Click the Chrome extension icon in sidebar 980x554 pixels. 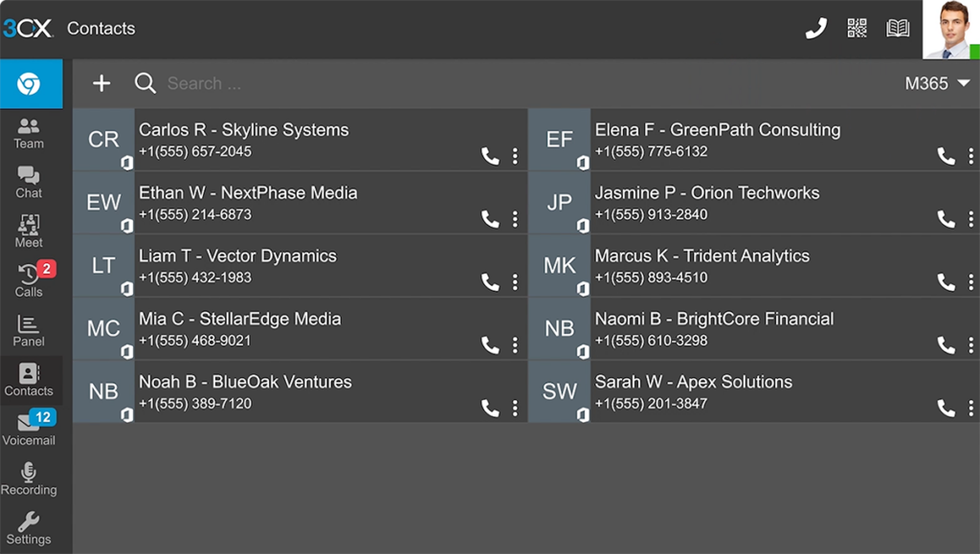click(29, 84)
